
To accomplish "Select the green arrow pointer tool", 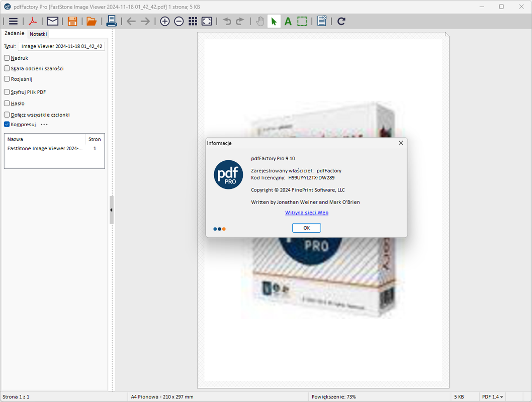I will (x=274, y=21).
